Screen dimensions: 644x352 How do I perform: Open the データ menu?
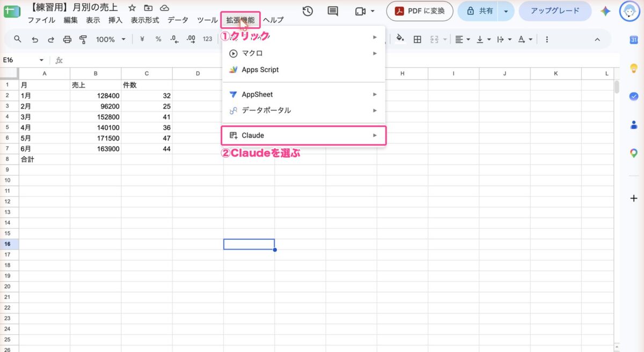(x=178, y=20)
